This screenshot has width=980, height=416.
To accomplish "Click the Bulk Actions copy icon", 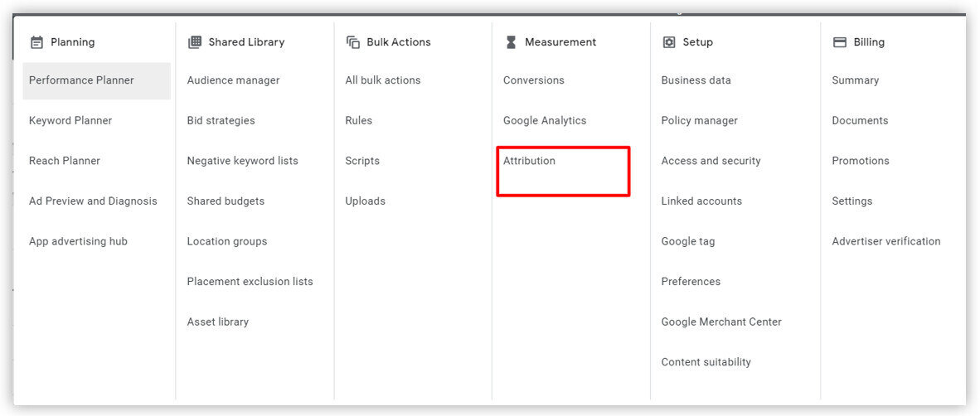I will click(352, 42).
